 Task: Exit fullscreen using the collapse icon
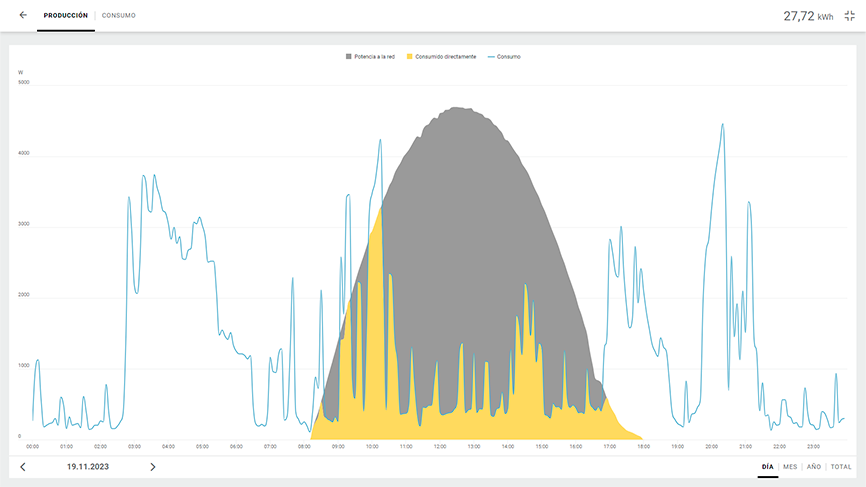point(850,15)
